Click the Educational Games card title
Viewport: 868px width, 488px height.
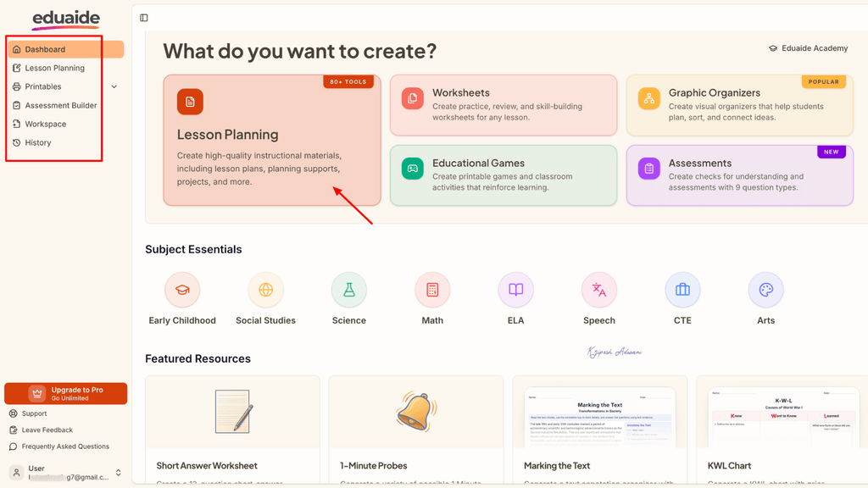pos(478,164)
